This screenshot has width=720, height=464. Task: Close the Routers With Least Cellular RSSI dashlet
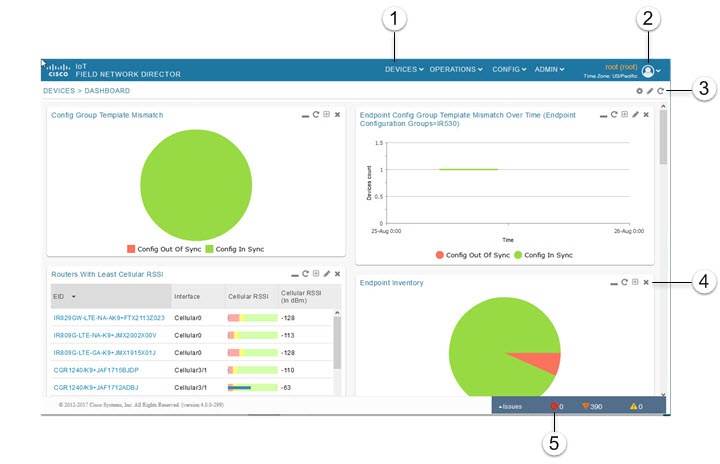(338, 274)
